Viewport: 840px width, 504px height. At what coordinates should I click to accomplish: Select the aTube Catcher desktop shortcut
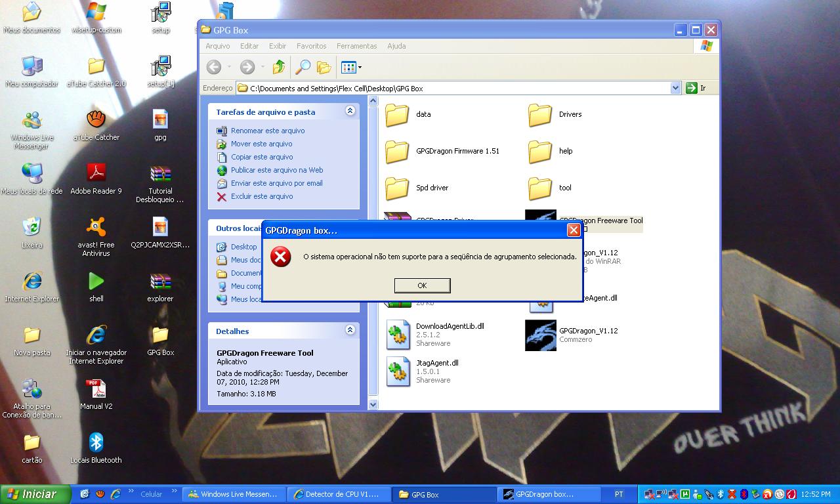coord(96,125)
